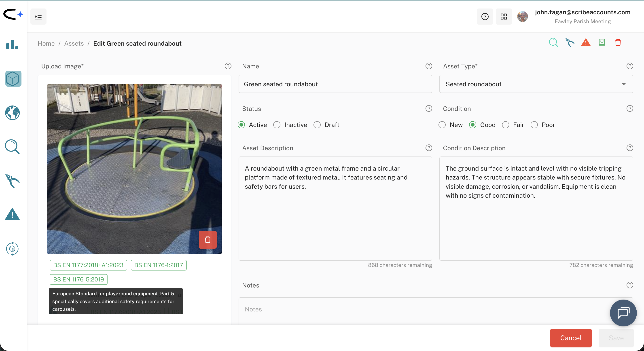Open the Incidents warning triangle in sidebar
644x351 pixels.
pyautogui.click(x=12, y=215)
